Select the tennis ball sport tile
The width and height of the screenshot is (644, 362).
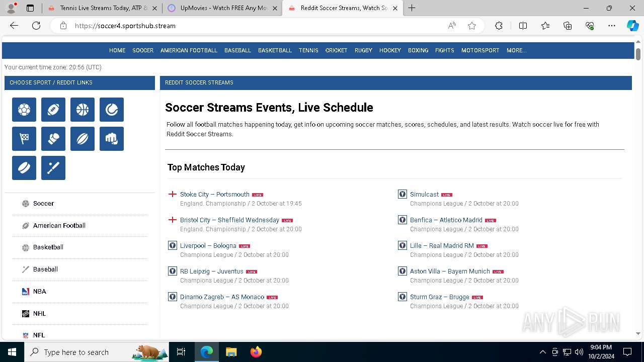click(x=112, y=110)
